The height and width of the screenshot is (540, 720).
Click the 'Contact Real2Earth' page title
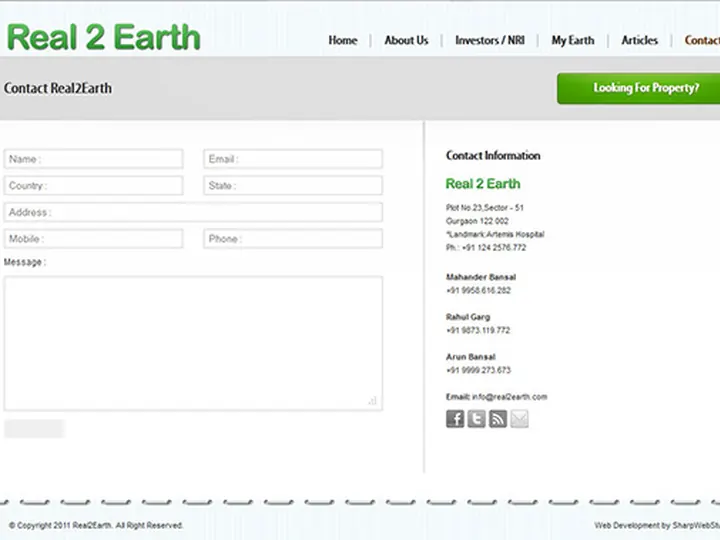[x=58, y=88]
